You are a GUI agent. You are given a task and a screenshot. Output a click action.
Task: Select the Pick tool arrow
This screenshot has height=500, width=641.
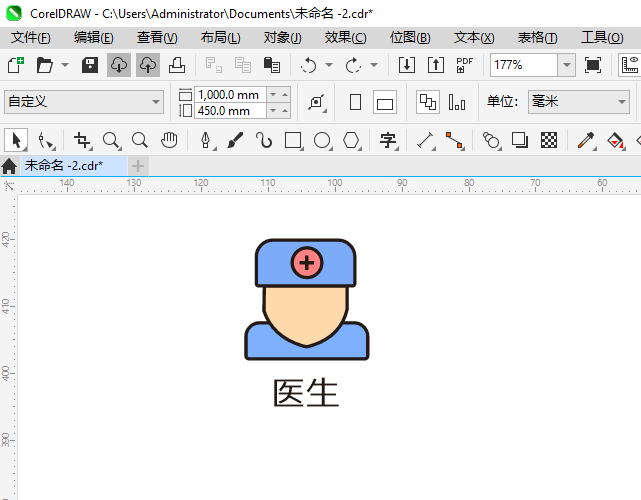[x=16, y=140]
